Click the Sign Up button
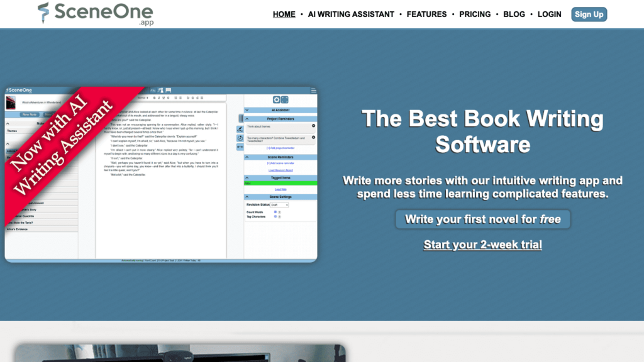This screenshot has width=644, height=362. pyautogui.click(x=589, y=14)
